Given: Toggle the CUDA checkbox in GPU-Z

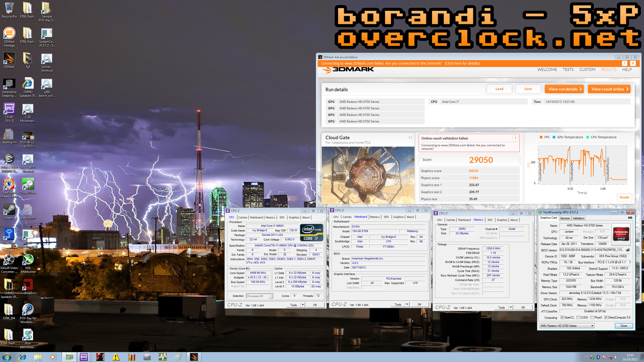Looking at the screenshot, I should (x=578, y=318).
